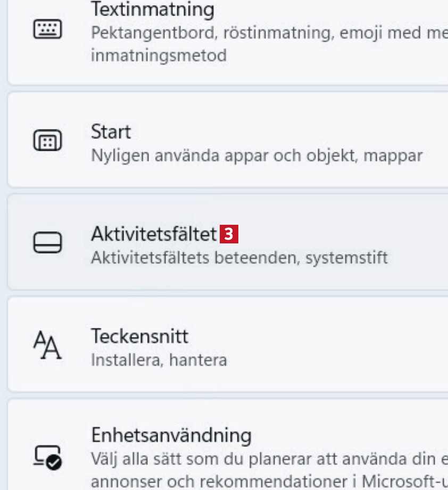Click the 'inmatningsmetod' text line
This screenshot has width=448, height=490.
(x=159, y=55)
